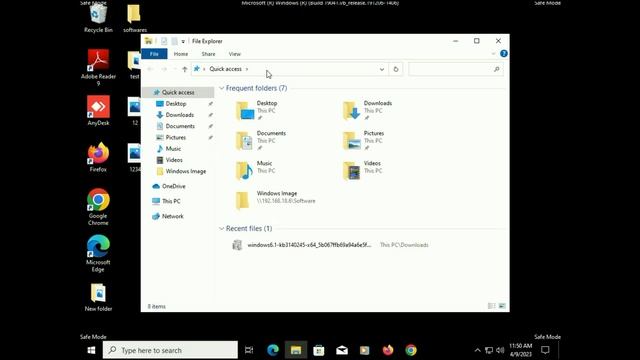Switch to the Share ribbon tab
640x360 pixels.
pyautogui.click(x=208, y=54)
